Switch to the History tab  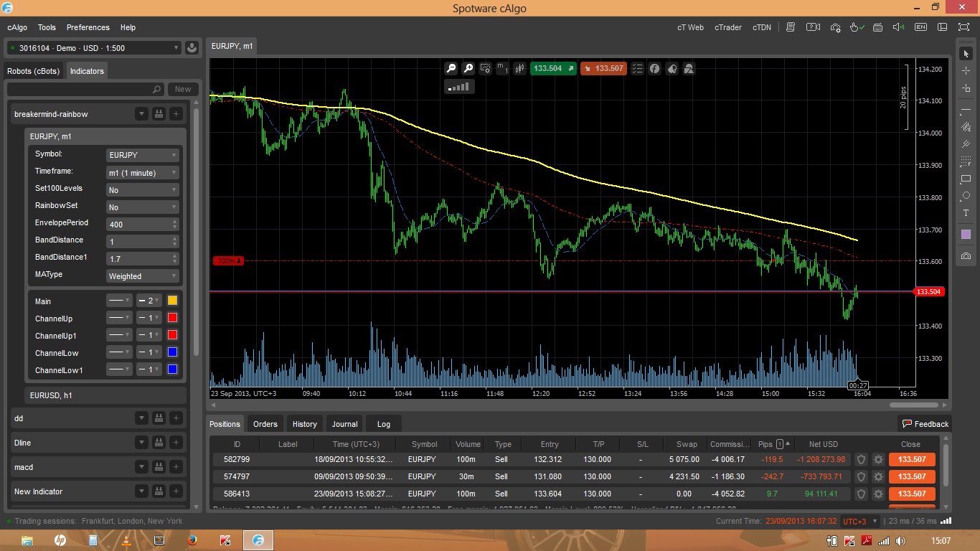pyautogui.click(x=305, y=424)
